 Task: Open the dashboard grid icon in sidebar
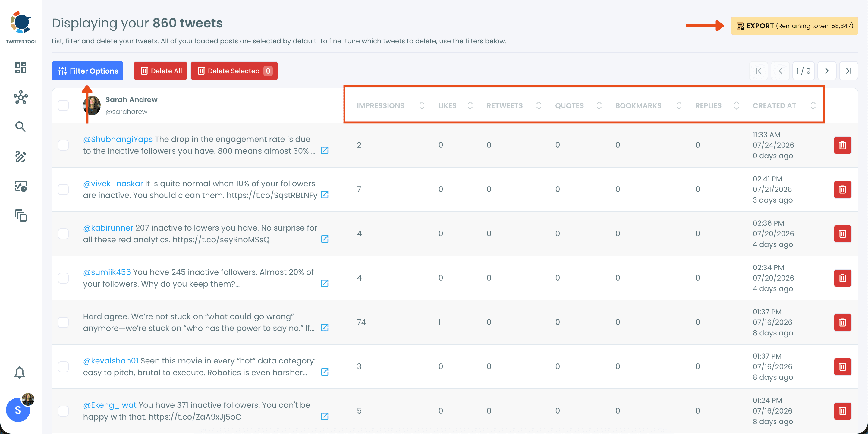pos(20,68)
